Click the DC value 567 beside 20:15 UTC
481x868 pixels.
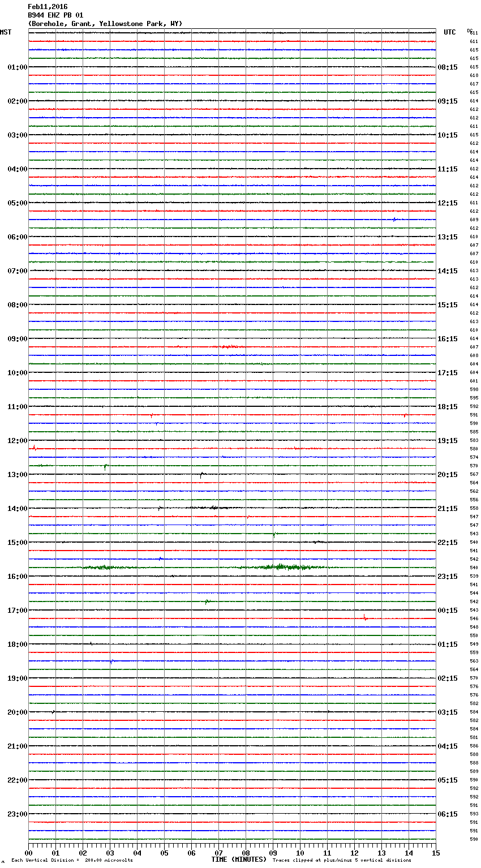click(x=474, y=474)
